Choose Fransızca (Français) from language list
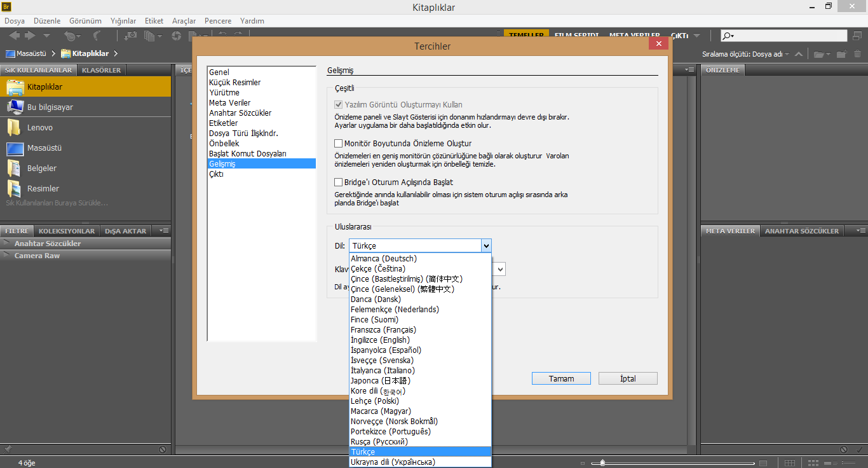The height and width of the screenshot is (468, 868). point(420,330)
